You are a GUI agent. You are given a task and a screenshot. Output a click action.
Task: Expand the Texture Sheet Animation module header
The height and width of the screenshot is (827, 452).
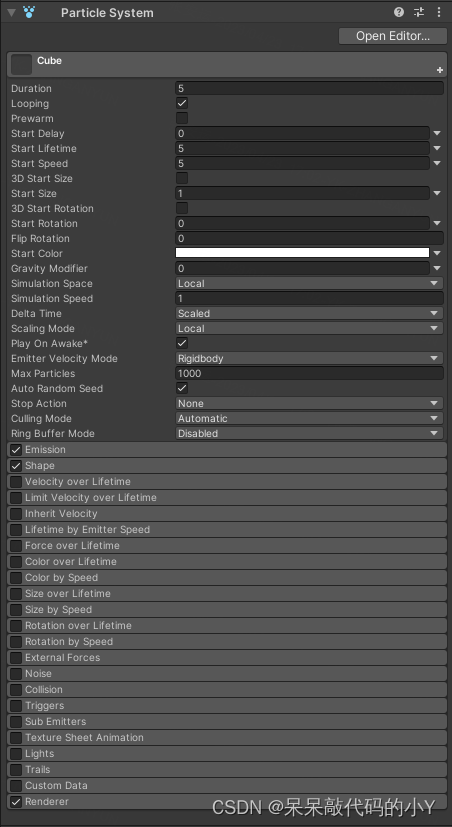pos(227,737)
